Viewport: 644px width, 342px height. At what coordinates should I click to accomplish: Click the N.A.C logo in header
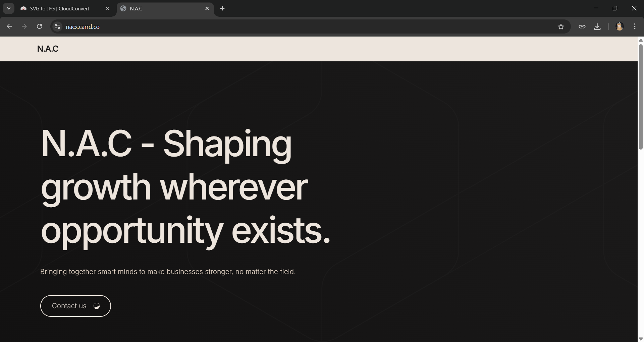pyautogui.click(x=48, y=49)
